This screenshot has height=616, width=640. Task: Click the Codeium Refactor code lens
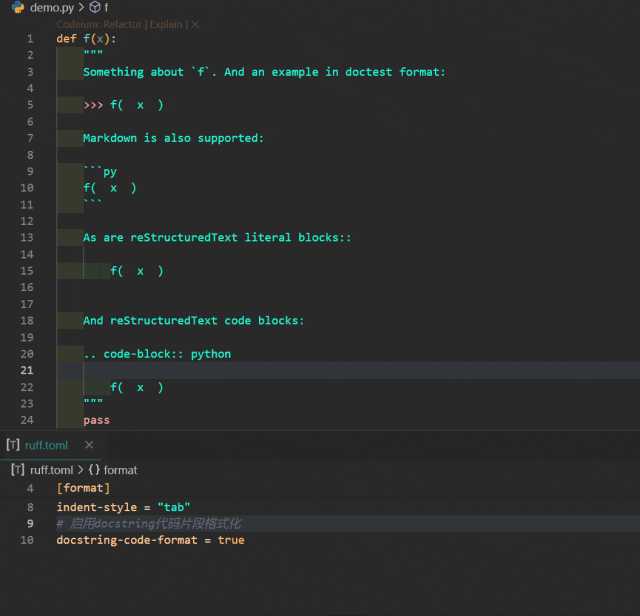click(100, 25)
